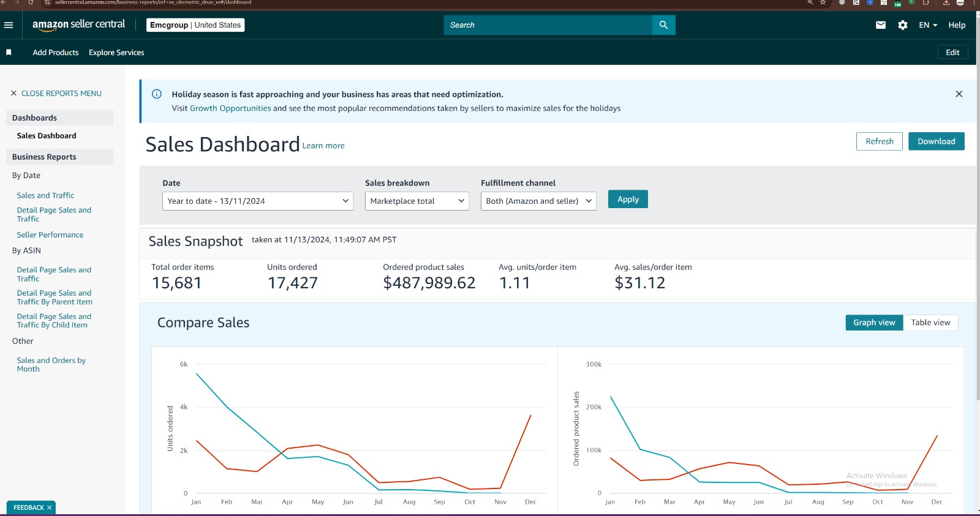Select Sales Dashboard in sidebar
Screen dimensions: 980x516
pos(47,136)
